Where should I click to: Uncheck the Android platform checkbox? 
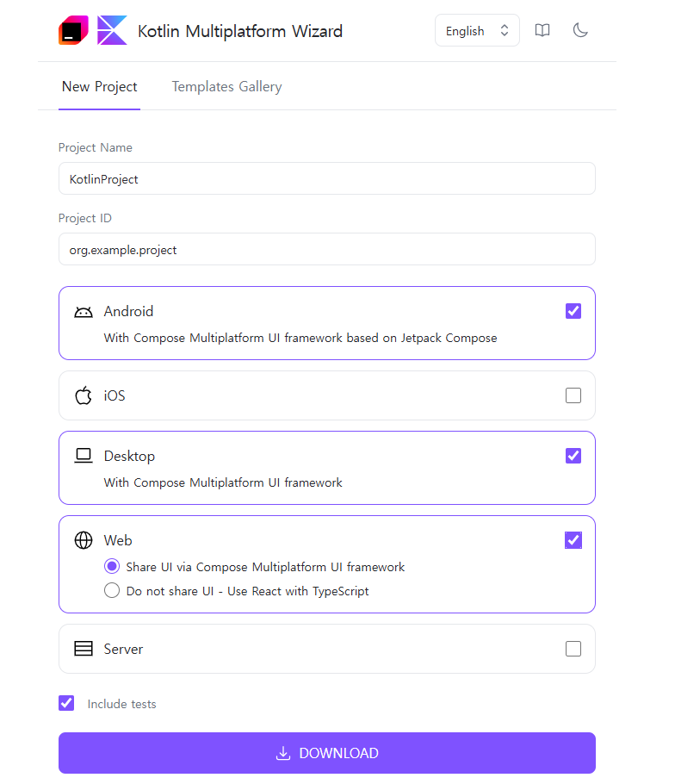573,311
